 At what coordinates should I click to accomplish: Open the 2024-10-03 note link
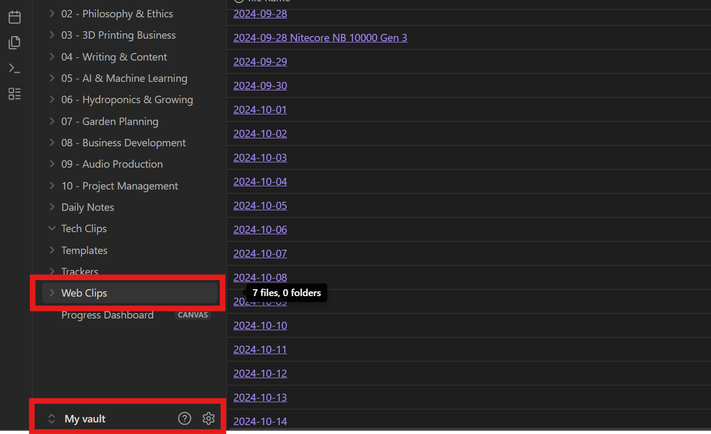260,158
